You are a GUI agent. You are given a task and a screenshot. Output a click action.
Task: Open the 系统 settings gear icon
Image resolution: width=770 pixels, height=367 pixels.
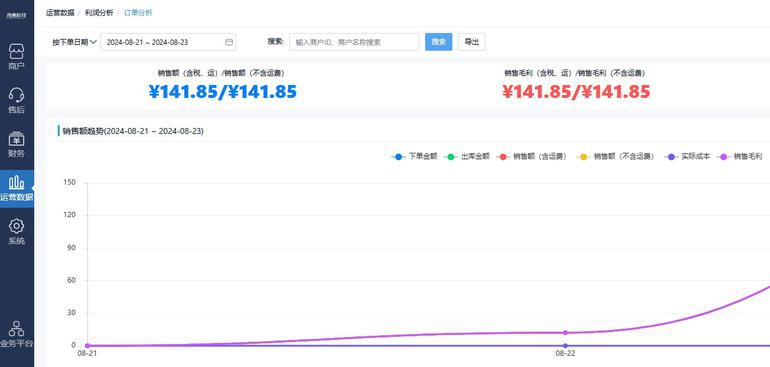16,232
